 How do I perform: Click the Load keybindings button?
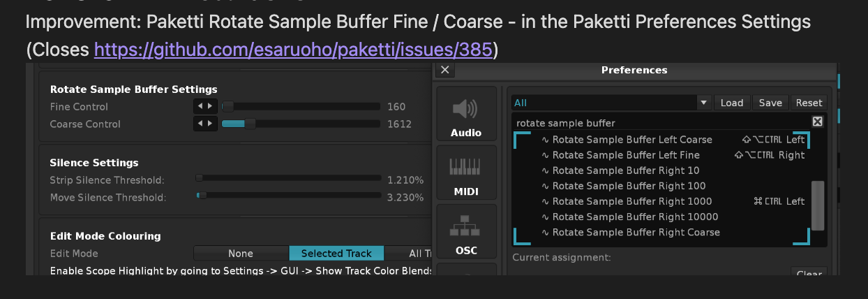(x=732, y=103)
